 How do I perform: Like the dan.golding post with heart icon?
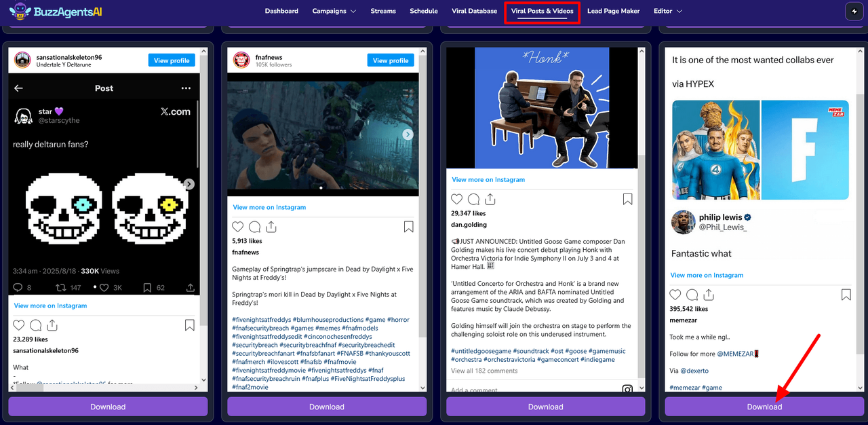tap(457, 200)
